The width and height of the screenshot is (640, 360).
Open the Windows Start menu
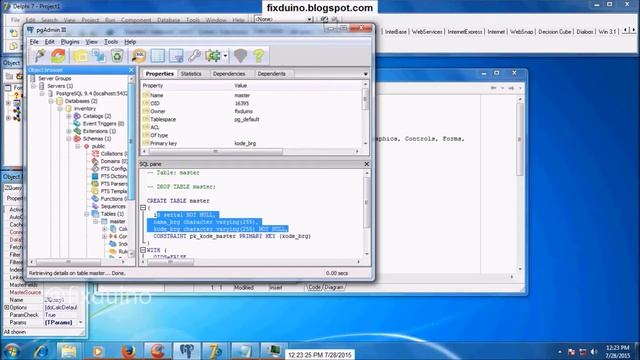tap(12, 351)
